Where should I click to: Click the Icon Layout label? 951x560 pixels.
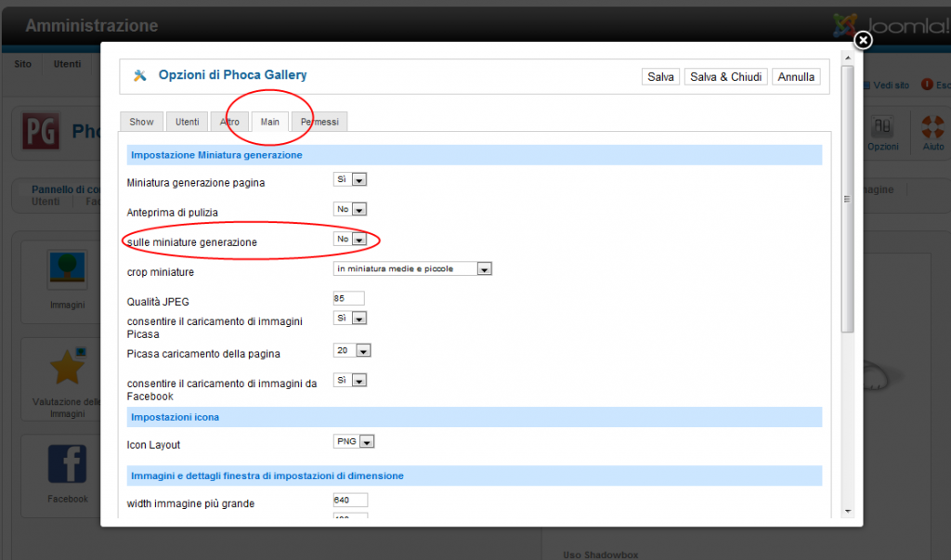(153, 446)
